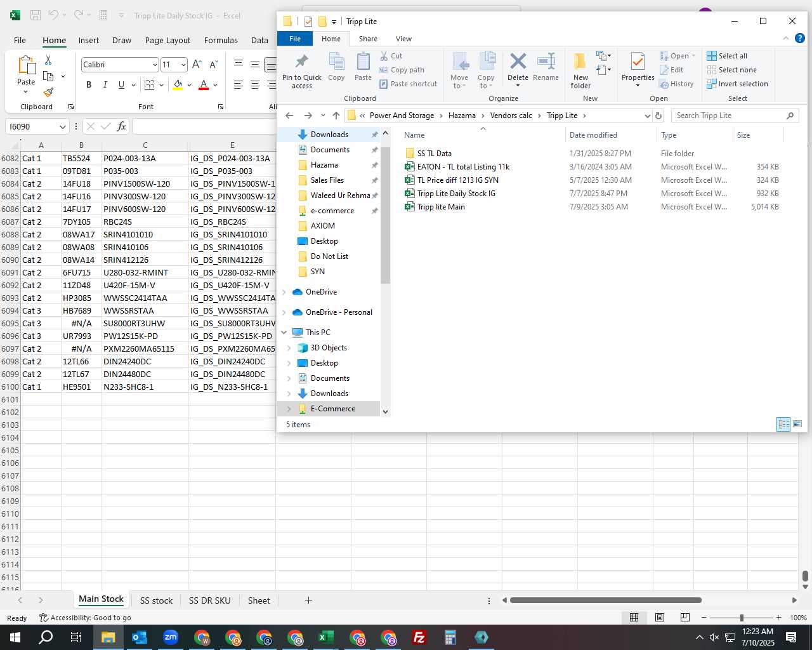Open the Calibri font name dropdown

coord(155,65)
